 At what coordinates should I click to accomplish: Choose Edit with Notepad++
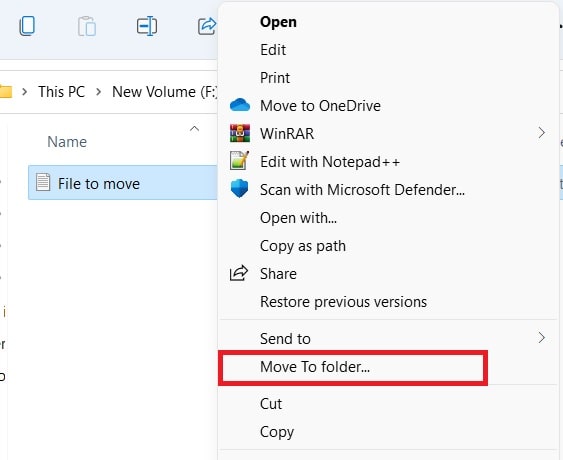pos(387,162)
